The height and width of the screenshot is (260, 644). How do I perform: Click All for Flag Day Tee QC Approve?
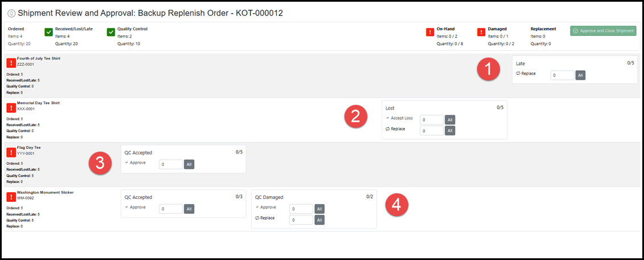pos(189,164)
